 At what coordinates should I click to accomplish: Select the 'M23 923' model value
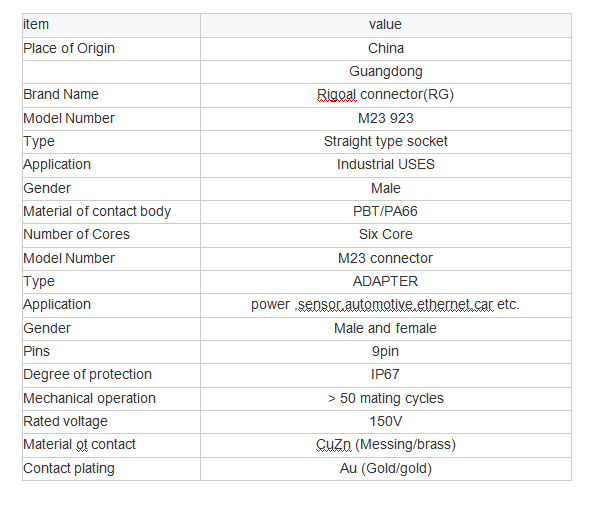tap(386, 118)
